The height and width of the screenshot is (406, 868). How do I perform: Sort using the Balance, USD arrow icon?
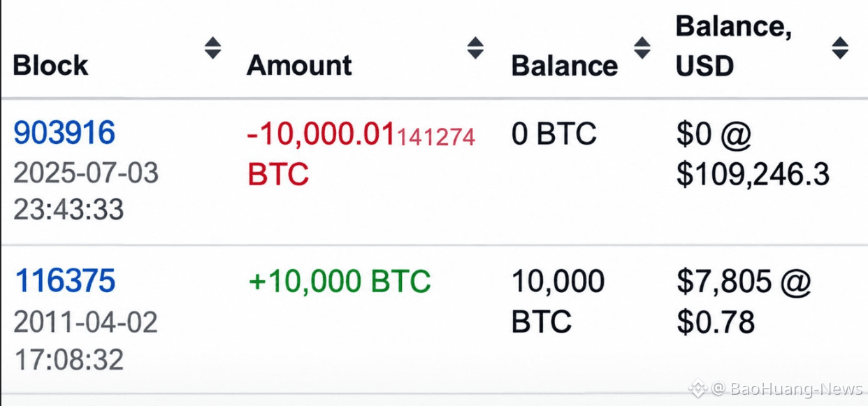click(840, 48)
